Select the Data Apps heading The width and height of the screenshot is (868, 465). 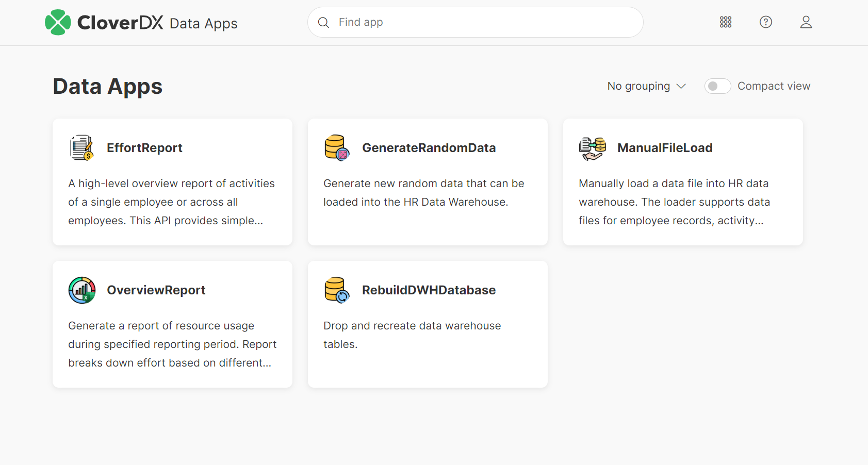pos(107,86)
